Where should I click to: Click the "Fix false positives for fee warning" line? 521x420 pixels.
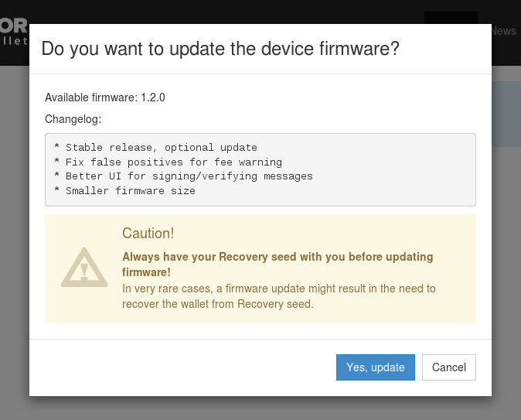coord(168,162)
